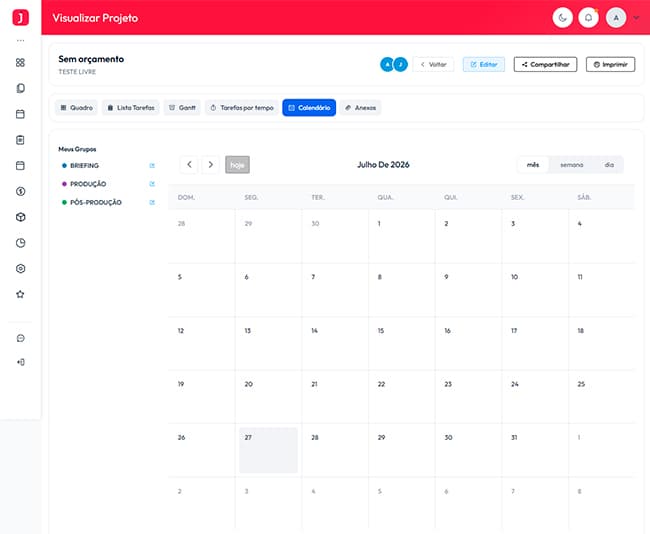
Task: Click the Compartilhar button
Action: [x=545, y=64]
